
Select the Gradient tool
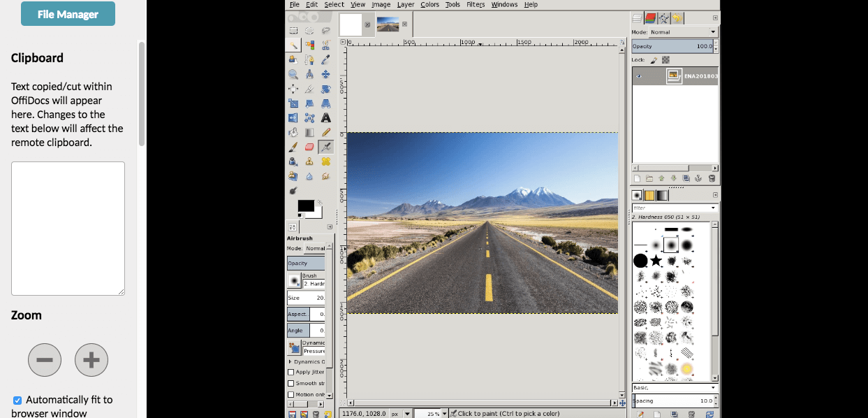tap(310, 131)
